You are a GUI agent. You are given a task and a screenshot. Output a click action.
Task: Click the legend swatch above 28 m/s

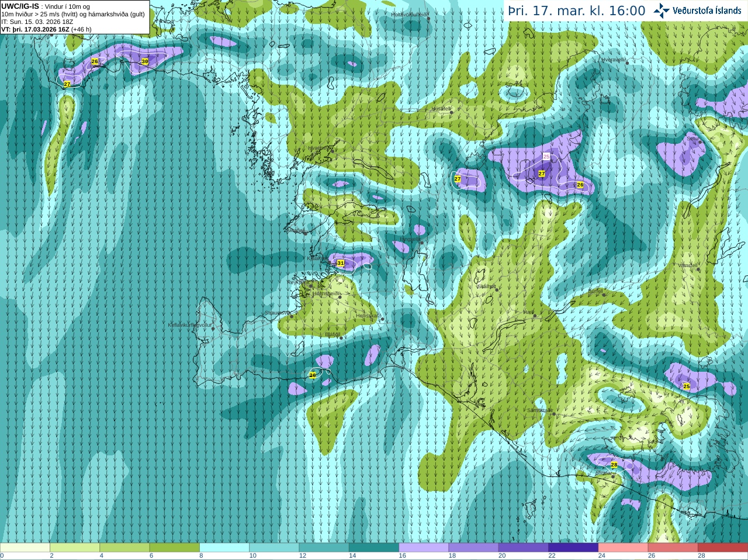tap(723, 548)
